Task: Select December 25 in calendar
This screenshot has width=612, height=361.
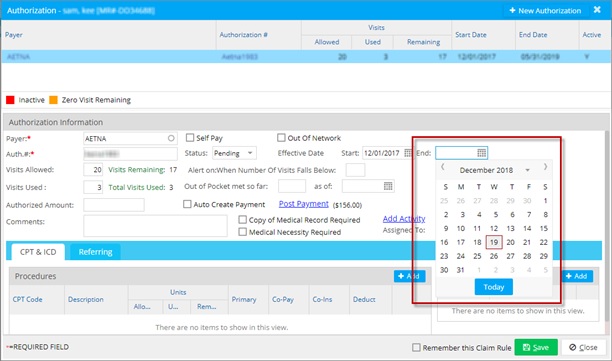Action: [477, 256]
